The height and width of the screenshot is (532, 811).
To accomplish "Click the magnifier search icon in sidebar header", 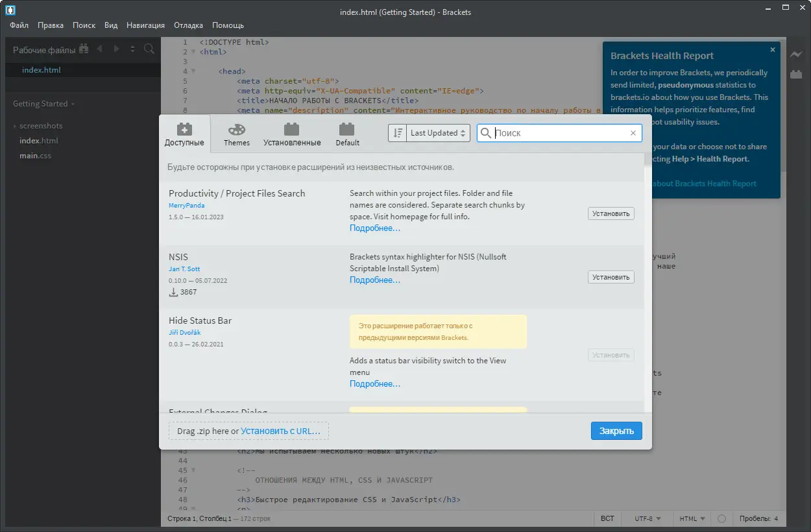I will tap(149, 49).
